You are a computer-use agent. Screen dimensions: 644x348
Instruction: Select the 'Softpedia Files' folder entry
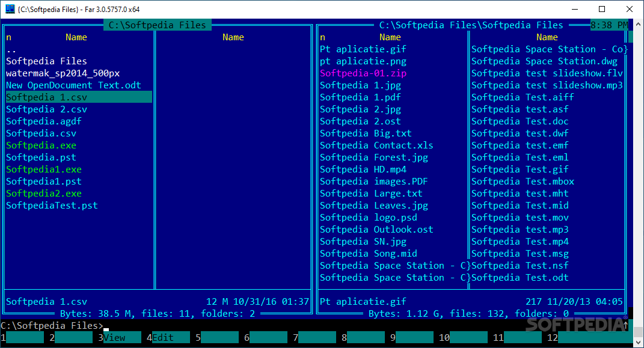[x=46, y=61]
